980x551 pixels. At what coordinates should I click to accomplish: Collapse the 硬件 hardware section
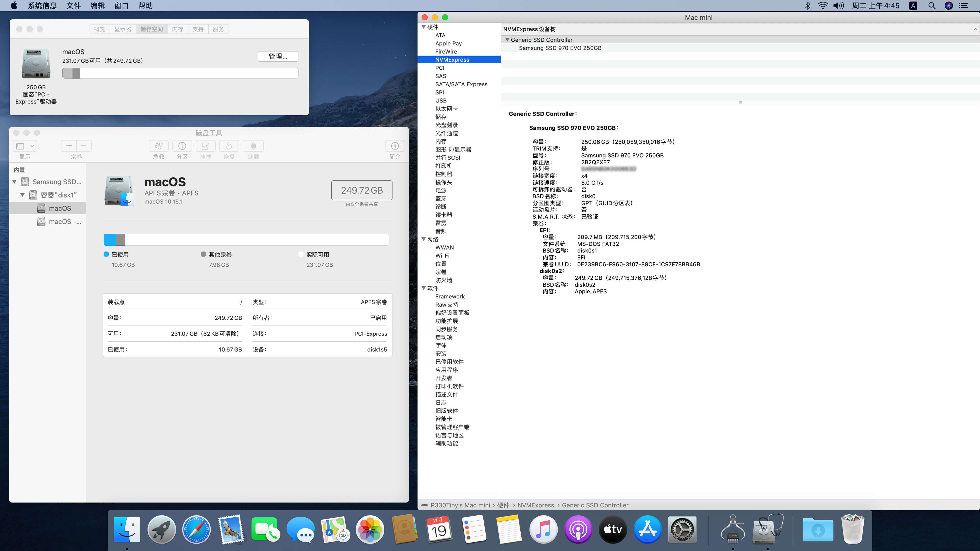click(x=423, y=27)
